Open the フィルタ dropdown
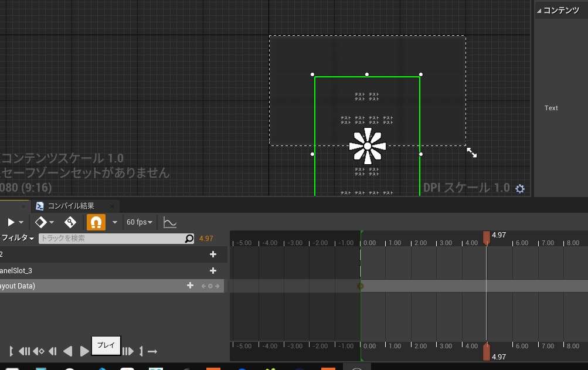This screenshot has height=370, width=588. click(x=18, y=238)
